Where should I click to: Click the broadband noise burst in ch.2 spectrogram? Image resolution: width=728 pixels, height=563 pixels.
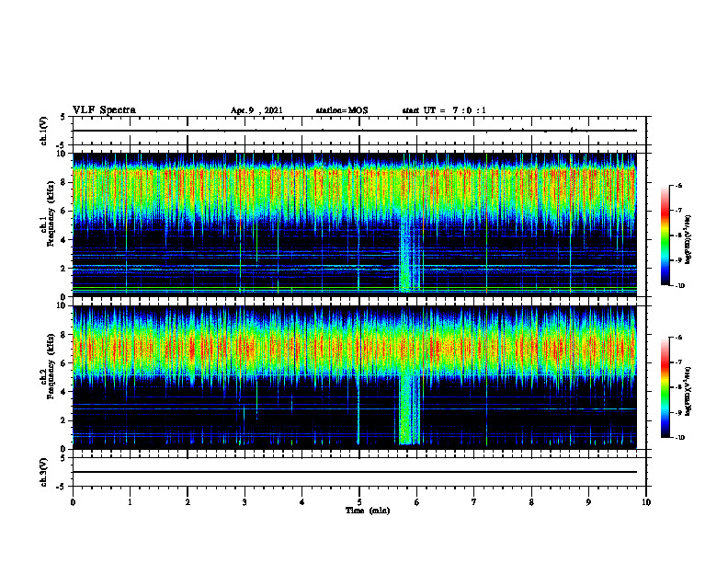(410, 408)
